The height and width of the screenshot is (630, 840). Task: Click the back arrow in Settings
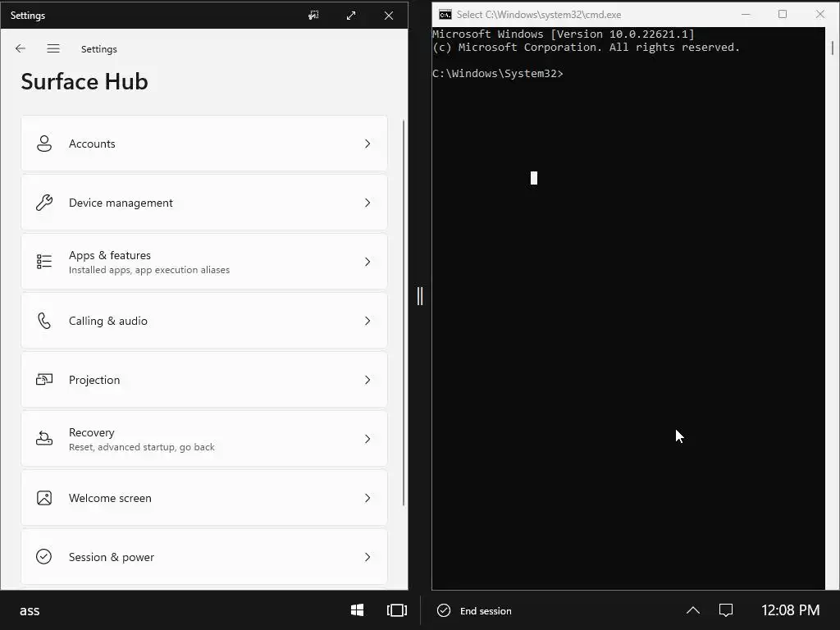click(21, 48)
